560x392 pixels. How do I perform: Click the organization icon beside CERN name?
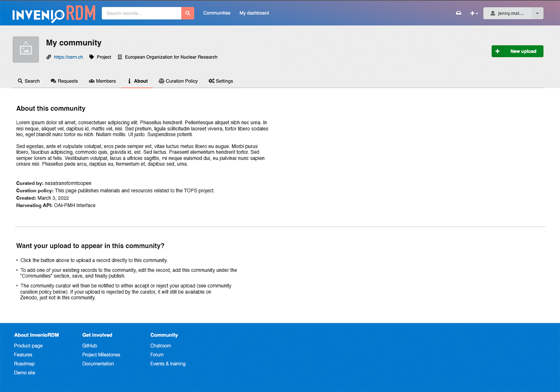119,57
